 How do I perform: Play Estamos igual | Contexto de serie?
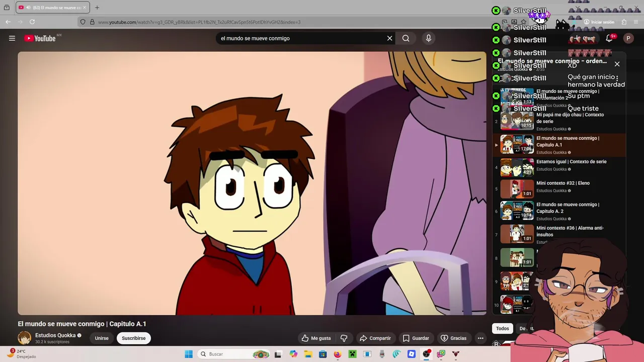point(572,161)
